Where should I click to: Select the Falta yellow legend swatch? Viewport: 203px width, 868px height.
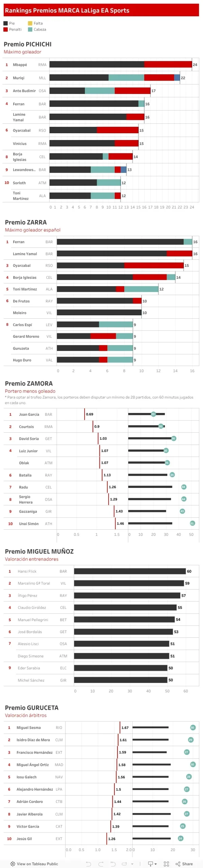point(30,23)
